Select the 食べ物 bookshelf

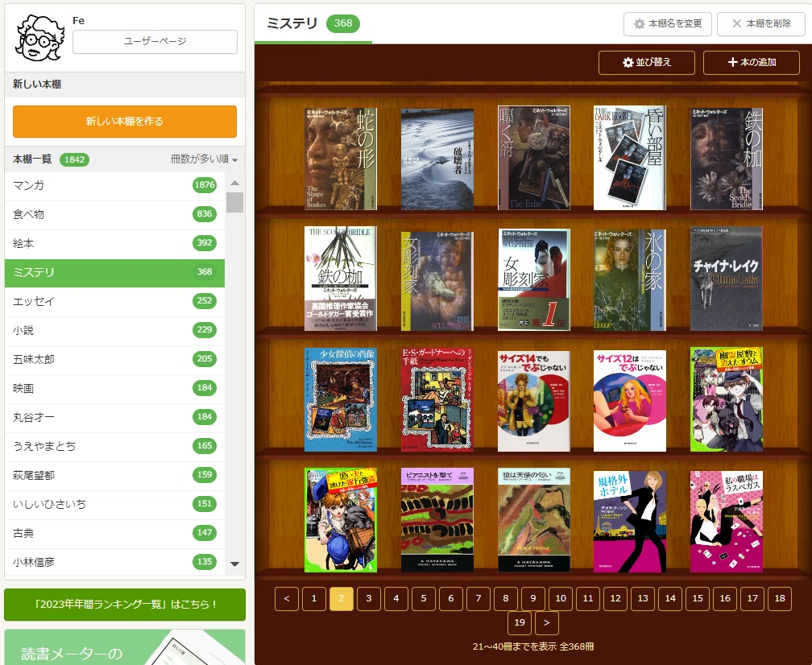(x=115, y=214)
